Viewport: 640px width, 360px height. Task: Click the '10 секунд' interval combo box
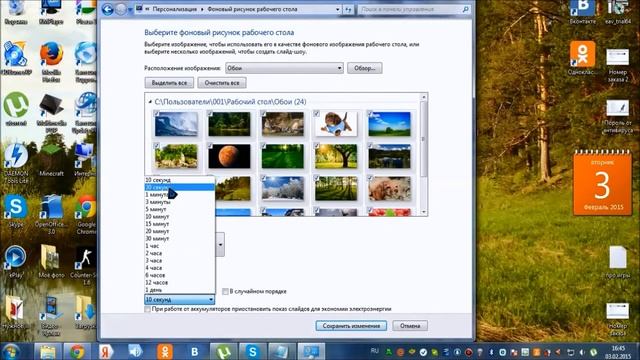[180, 300]
